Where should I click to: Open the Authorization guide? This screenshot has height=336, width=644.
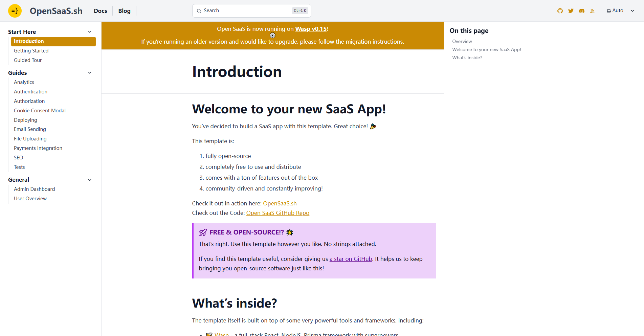point(29,101)
